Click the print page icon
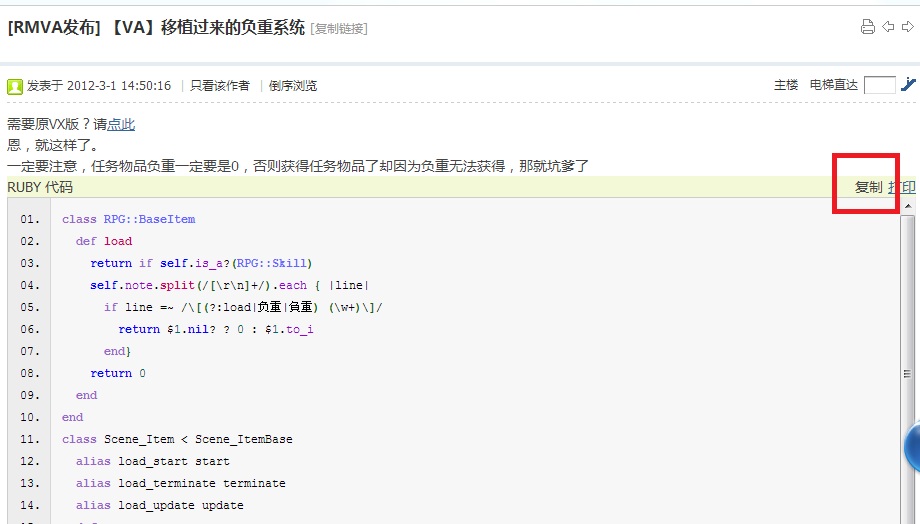The height and width of the screenshot is (524, 920). click(867, 27)
